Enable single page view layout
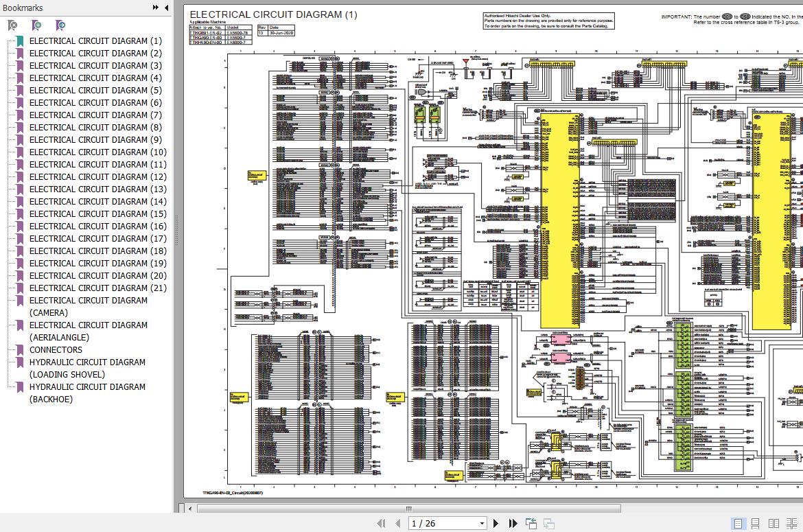This screenshot has height=532, width=803. (x=738, y=524)
